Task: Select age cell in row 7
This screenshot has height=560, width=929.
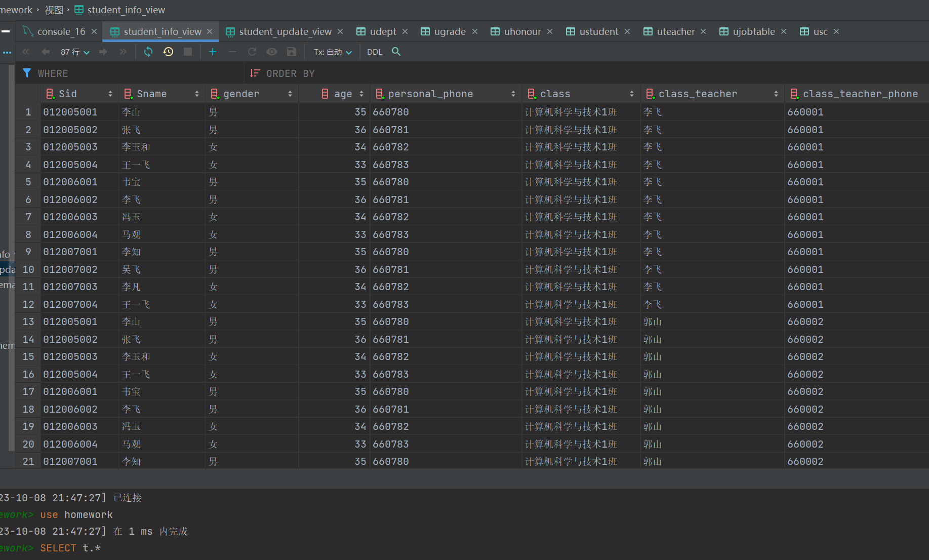Action: pos(334,217)
